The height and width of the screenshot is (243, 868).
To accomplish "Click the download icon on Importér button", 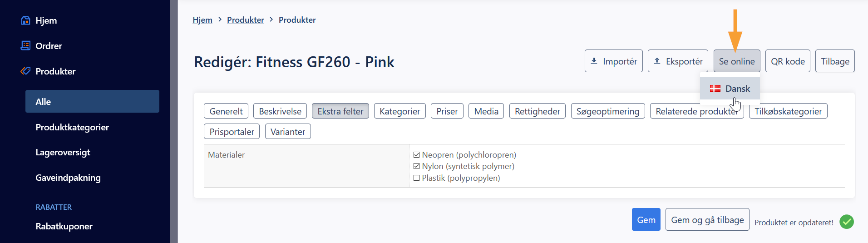I will [x=594, y=61].
